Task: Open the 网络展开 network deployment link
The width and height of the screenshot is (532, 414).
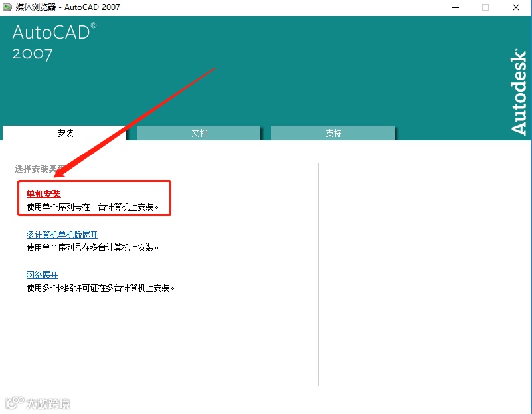Action: [42, 275]
